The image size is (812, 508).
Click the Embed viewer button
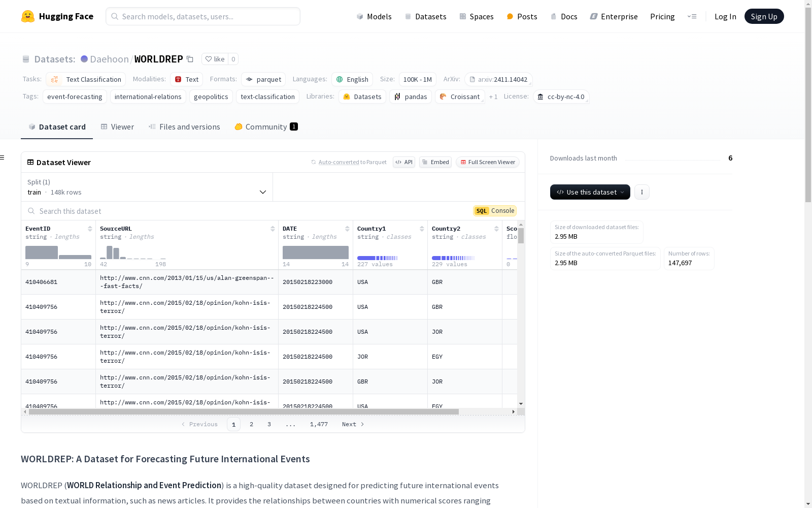click(435, 162)
